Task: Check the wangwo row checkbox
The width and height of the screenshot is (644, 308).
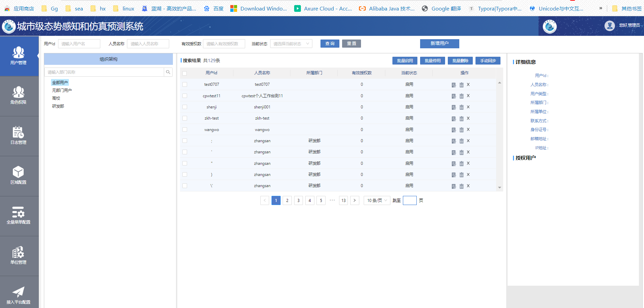Action: coord(185,129)
